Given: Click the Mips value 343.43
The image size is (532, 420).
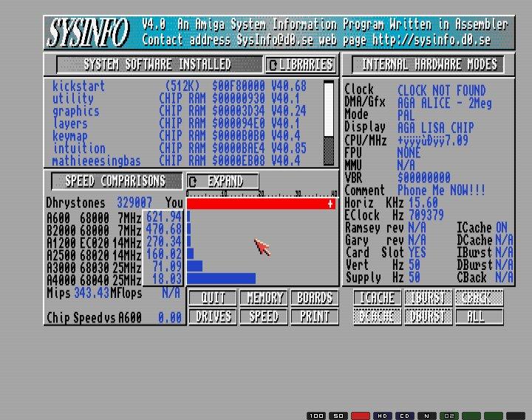Looking at the screenshot, I should tap(92, 293).
